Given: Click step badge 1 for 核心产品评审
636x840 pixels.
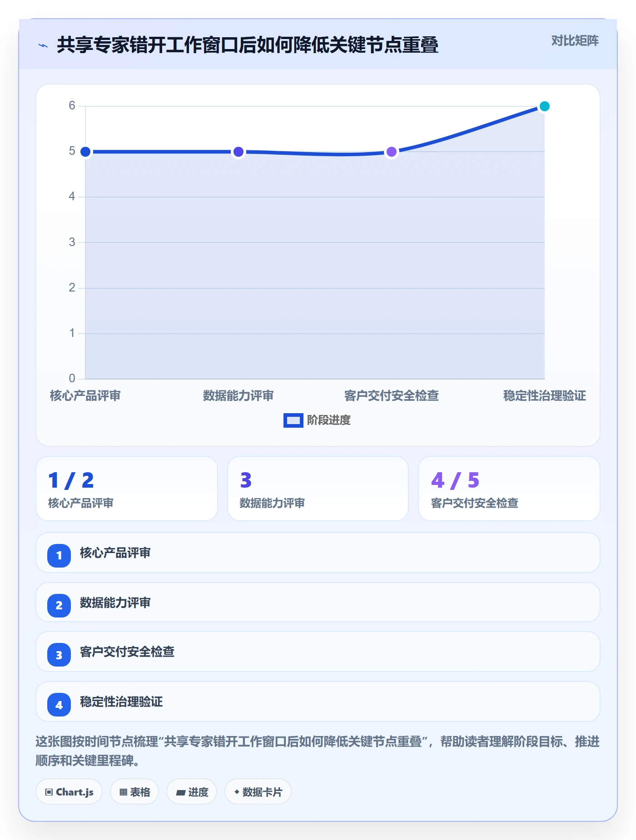Looking at the screenshot, I should point(59,555).
